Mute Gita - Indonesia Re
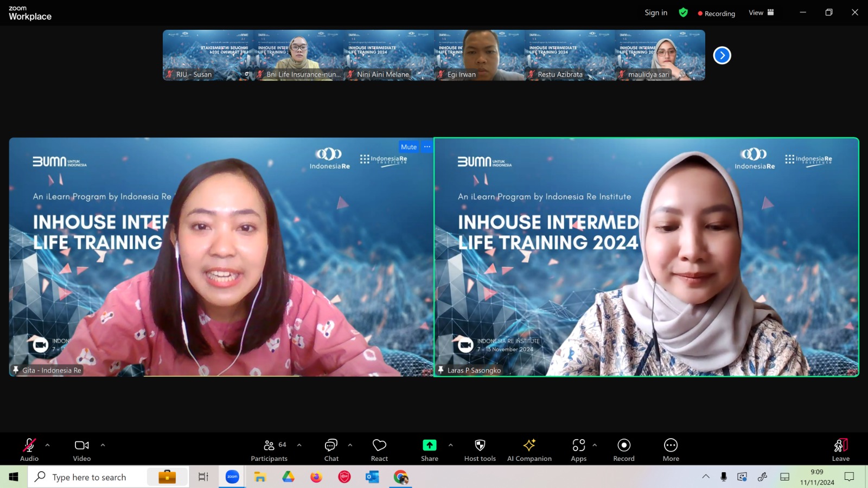Image resolution: width=868 pixels, height=488 pixels. point(409,147)
